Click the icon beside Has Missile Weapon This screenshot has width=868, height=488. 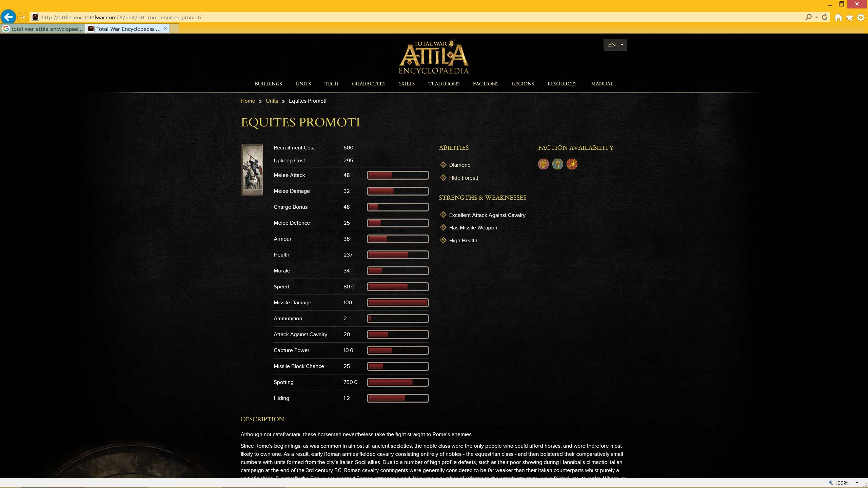pos(443,227)
